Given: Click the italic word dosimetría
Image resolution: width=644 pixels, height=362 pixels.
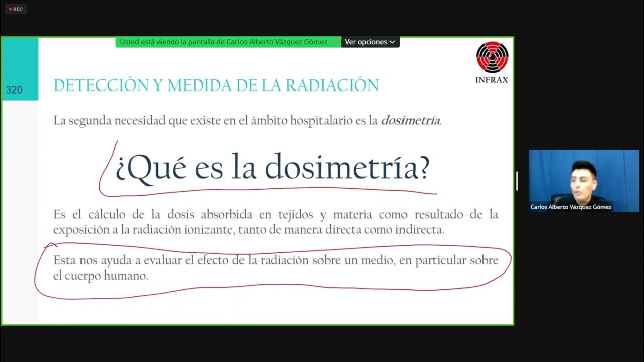Looking at the screenshot, I should click(411, 120).
